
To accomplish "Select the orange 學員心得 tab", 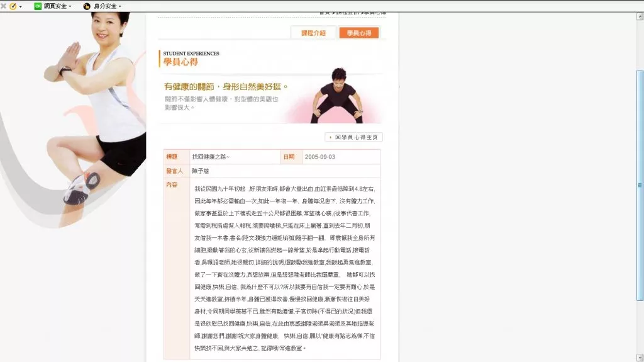I will (359, 33).
